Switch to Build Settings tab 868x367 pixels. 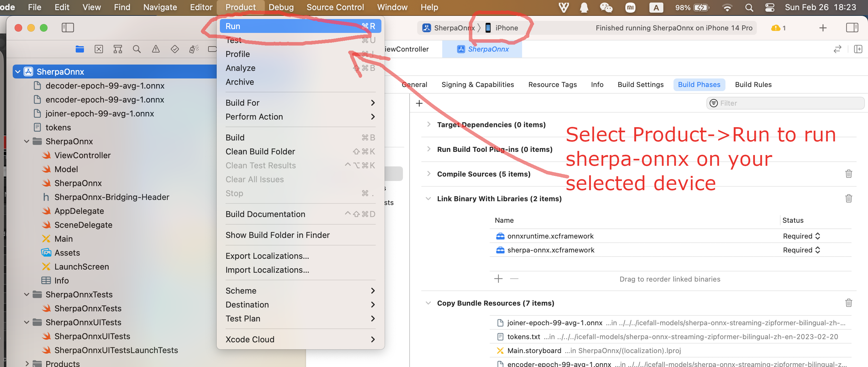[x=641, y=84]
